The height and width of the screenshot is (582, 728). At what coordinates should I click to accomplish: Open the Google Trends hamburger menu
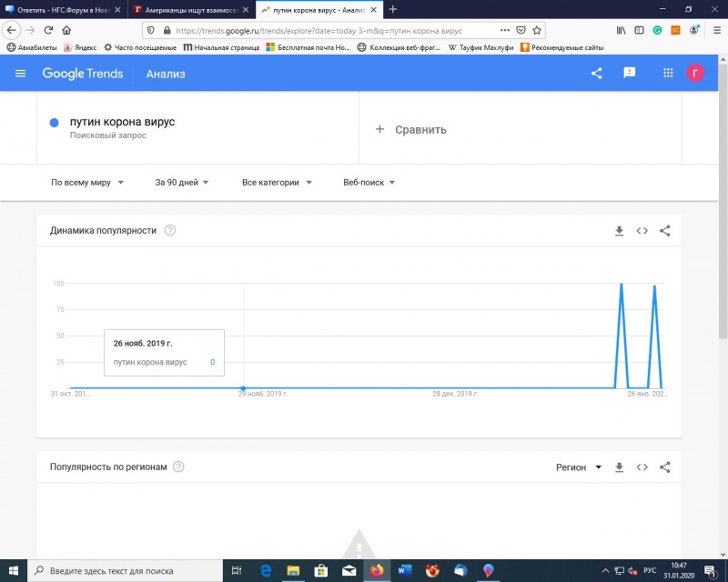coord(20,74)
